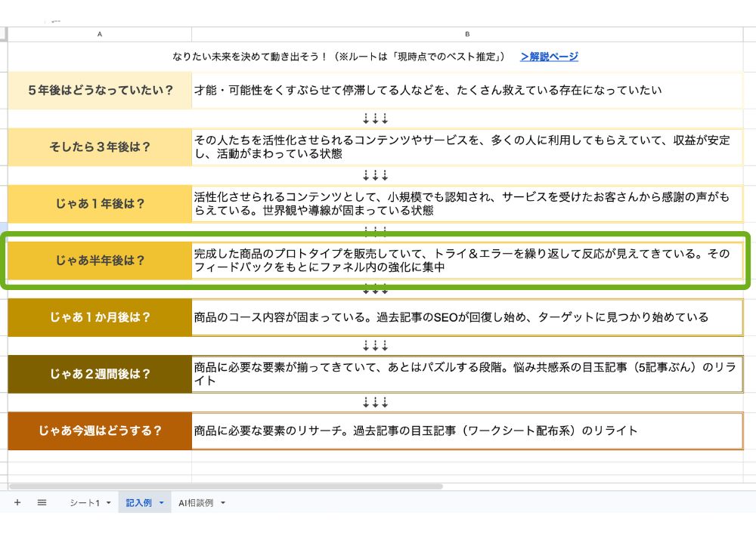756x534 pixels.
Task: Click the 3-year answer cell about 収益が安定
Action: pyautogui.click(x=467, y=147)
